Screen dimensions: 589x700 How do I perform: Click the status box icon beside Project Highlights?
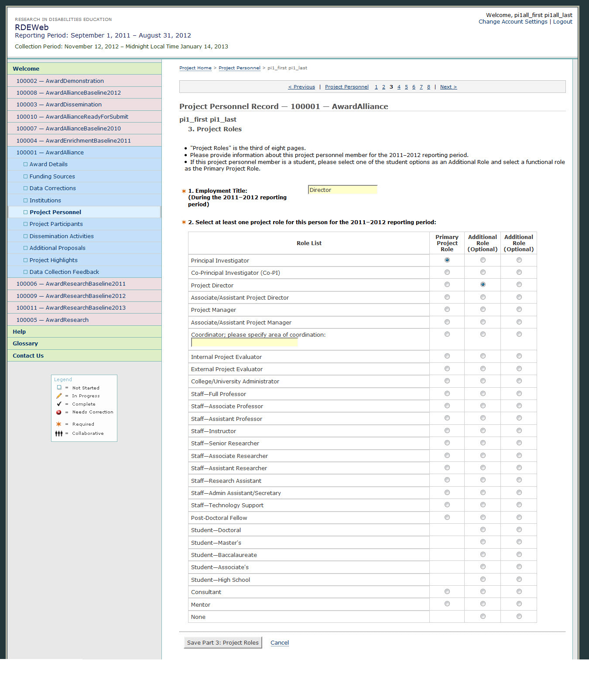26,260
